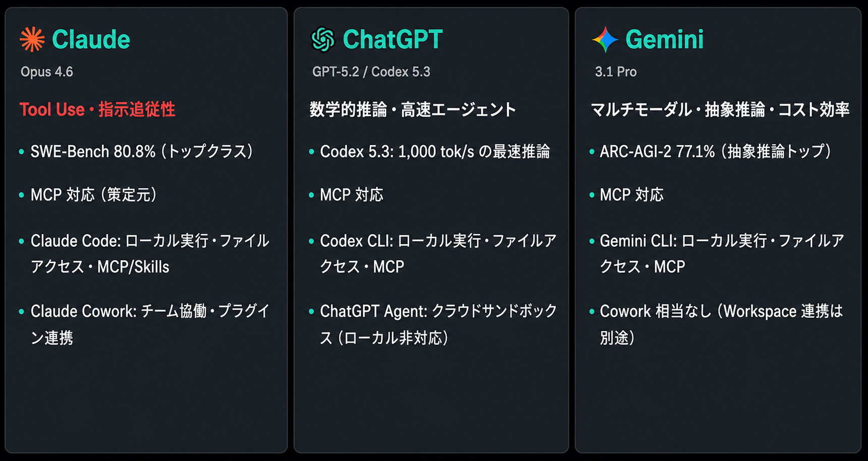Click the 数学的推論・高速エージェント heading
The width and height of the screenshot is (868, 461).
(413, 109)
